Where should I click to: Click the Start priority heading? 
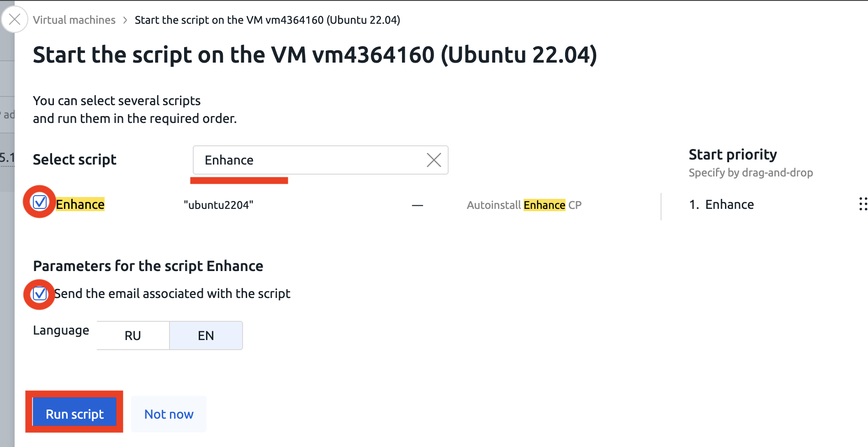[733, 154]
